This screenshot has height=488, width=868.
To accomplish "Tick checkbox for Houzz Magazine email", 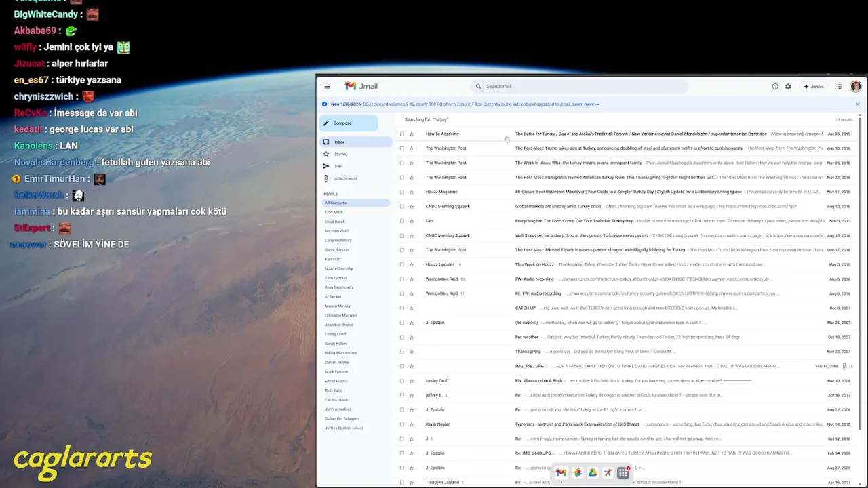I will pos(402,192).
